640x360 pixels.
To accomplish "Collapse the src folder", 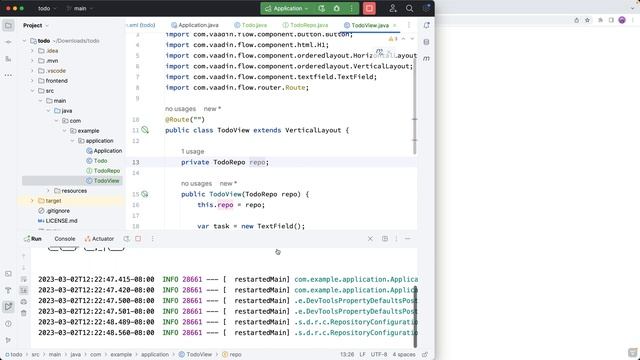I will (32, 91).
